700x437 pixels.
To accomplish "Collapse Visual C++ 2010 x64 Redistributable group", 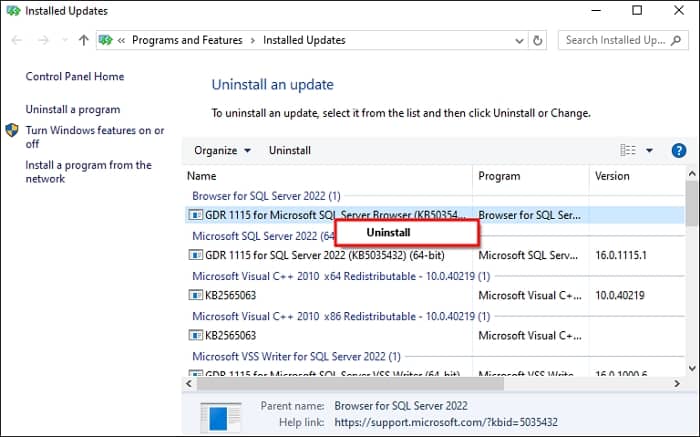I will (341, 276).
